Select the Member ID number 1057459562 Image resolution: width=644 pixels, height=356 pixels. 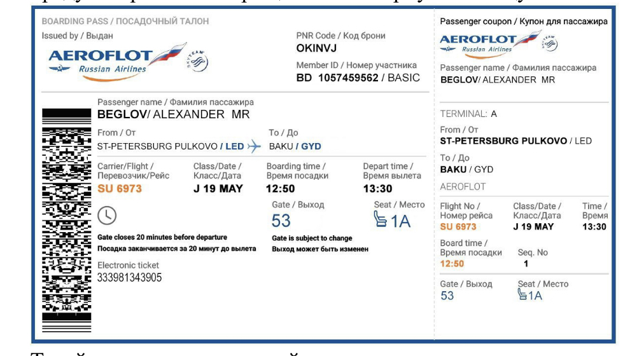tap(348, 78)
